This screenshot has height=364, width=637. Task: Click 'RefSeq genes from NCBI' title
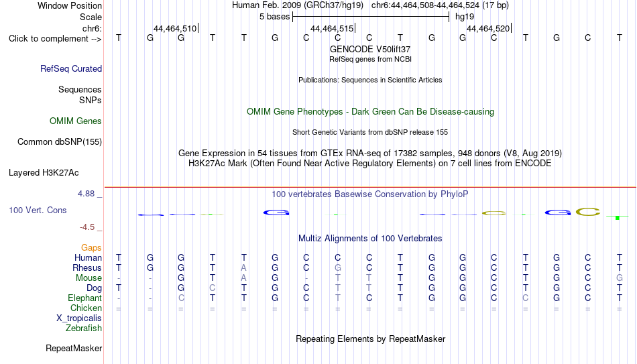coord(371,59)
